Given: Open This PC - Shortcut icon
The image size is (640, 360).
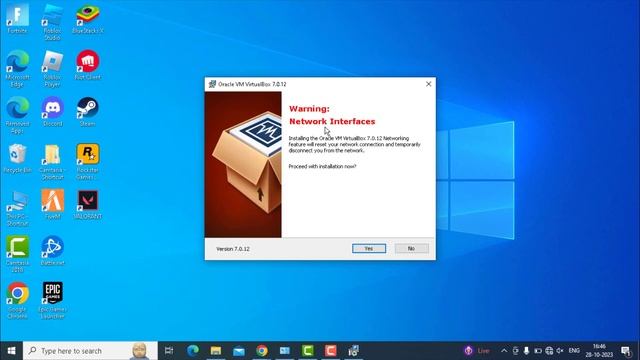Looking at the screenshot, I should [17, 208].
